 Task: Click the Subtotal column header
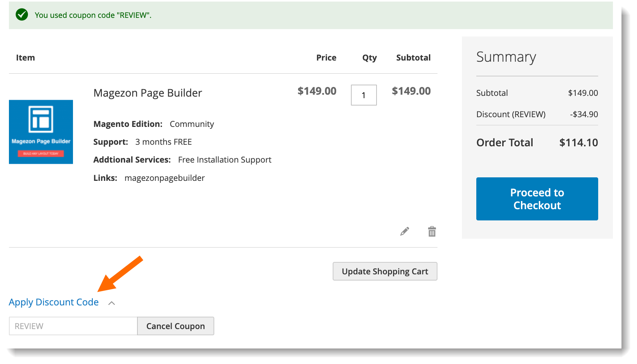[413, 57]
